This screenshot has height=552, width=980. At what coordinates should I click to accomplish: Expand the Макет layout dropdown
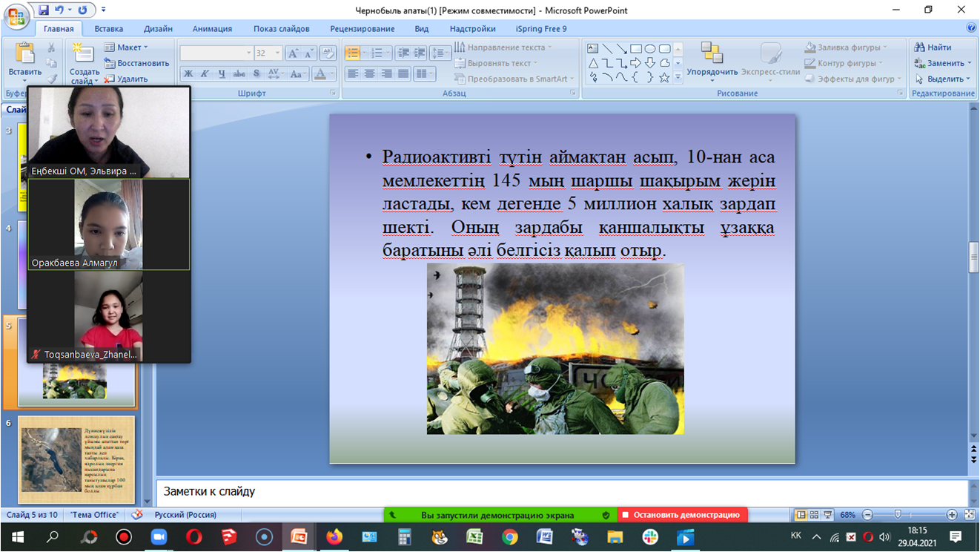click(x=127, y=47)
